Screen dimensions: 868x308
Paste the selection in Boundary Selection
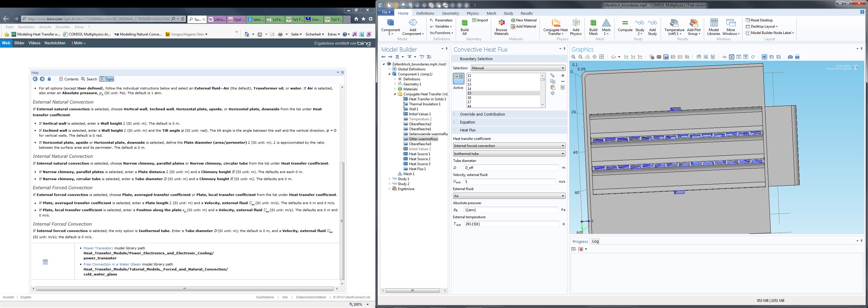[x=552, y=88]
